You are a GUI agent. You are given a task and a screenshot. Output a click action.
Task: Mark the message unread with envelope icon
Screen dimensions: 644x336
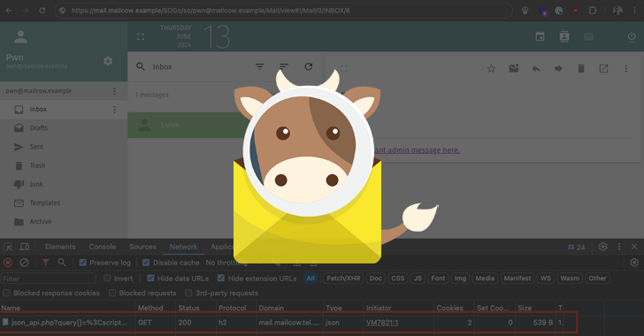coord(514,69)
